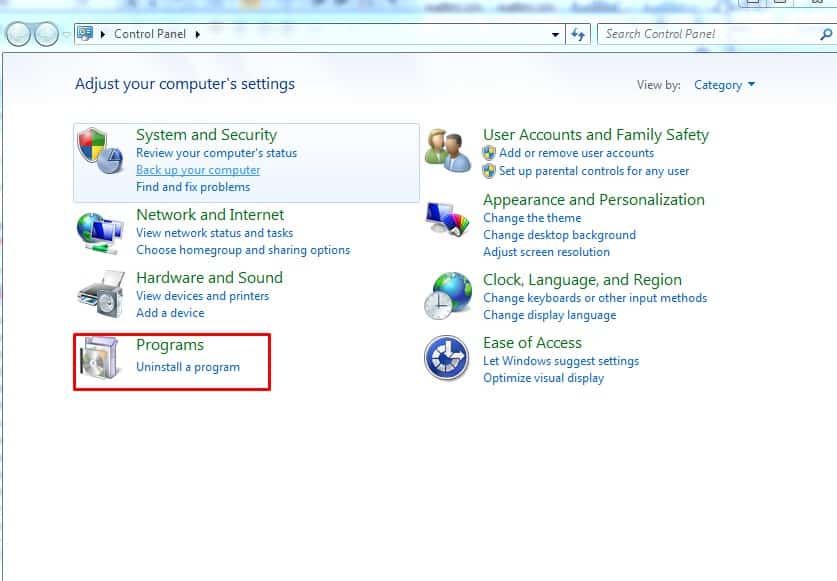Click Adjust screen resolution
The width and height of the screenshot is (837, 581).
[546, 252]
